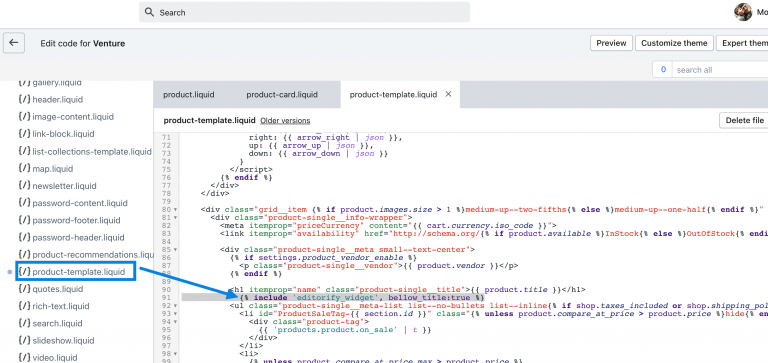This screenshot has width=768, height=363.
Task: Open newsletter.liquid file
Action: pyautogui.click(x=64, y=186)
